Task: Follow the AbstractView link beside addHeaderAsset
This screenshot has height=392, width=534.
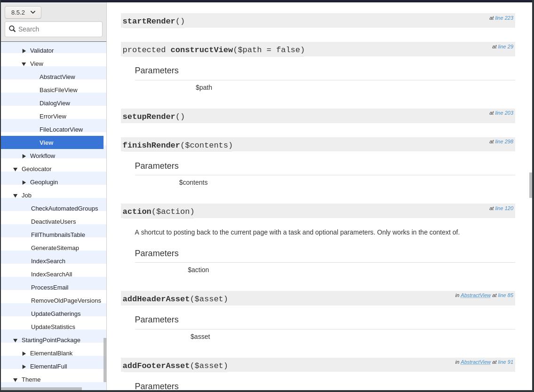Action: point(475,295)
